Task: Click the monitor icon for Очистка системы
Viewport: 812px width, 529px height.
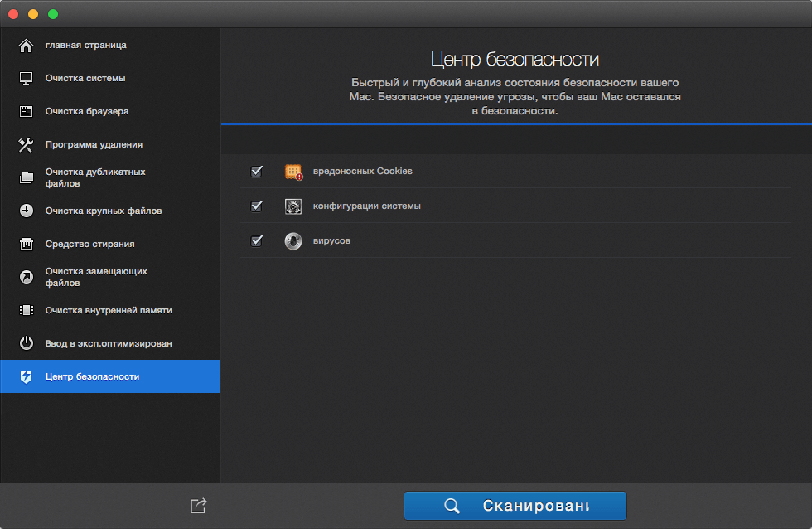Action: tap(26, 78)
